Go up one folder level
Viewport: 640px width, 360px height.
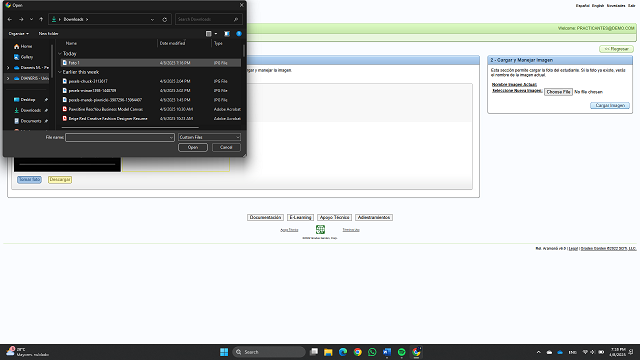pos(41,19)
